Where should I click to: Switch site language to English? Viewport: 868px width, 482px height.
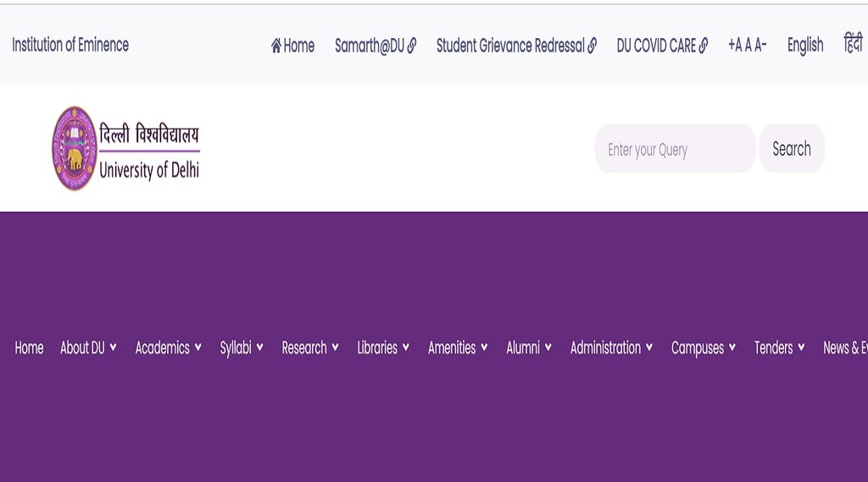click(804, 46)
